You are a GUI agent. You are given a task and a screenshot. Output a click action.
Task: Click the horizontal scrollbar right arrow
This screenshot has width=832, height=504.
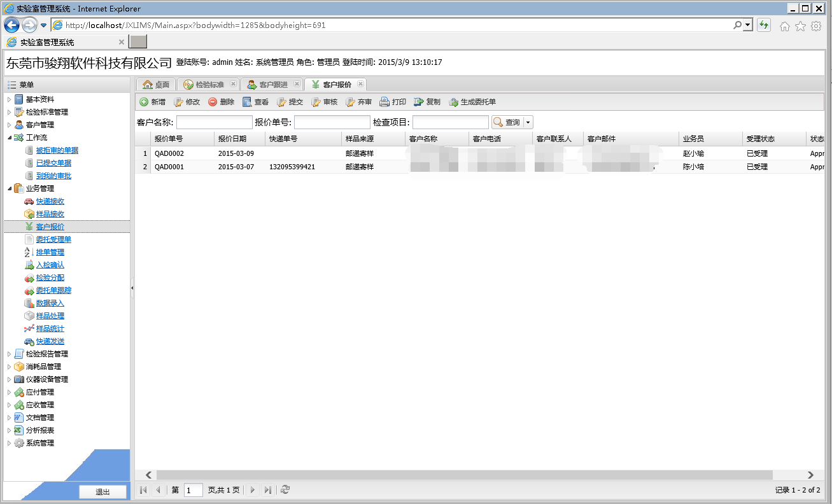810,475
